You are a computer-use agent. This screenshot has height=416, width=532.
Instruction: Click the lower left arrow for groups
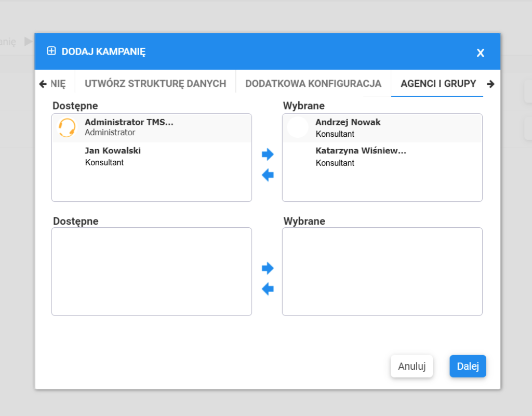tap(268, 289)
